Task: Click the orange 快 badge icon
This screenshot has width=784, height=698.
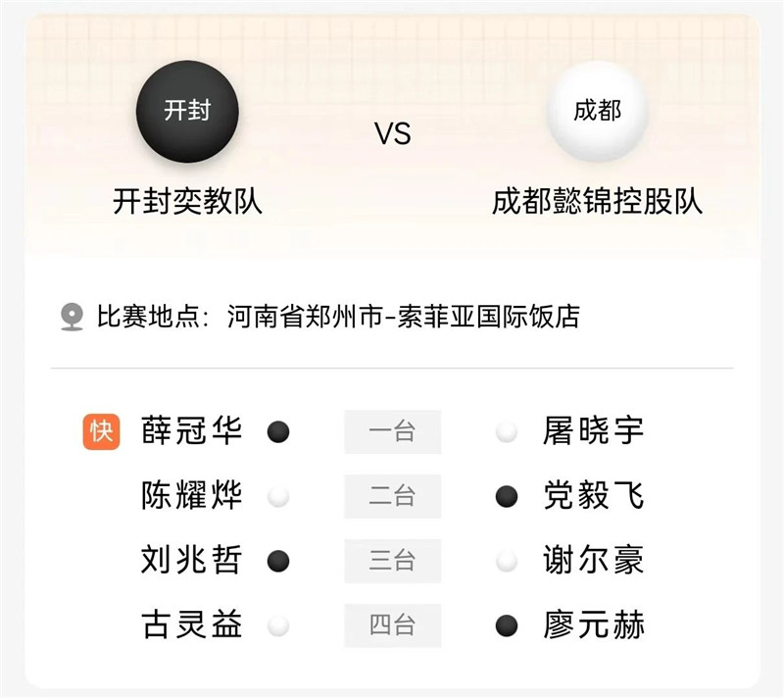Action: (101, 431)
